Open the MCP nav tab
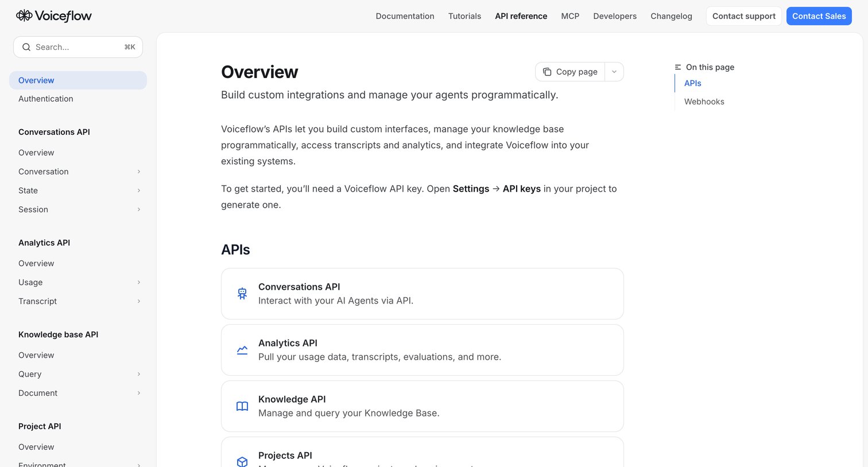This screenshot has width=868, height=467. point(570,16)
